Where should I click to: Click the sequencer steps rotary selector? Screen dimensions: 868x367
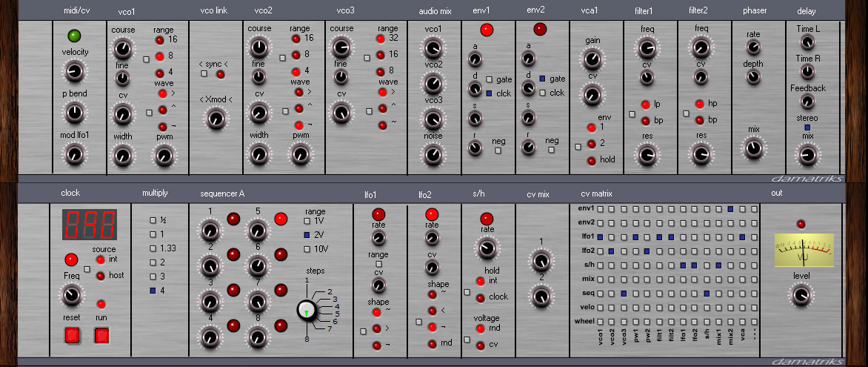click(306, 311)
